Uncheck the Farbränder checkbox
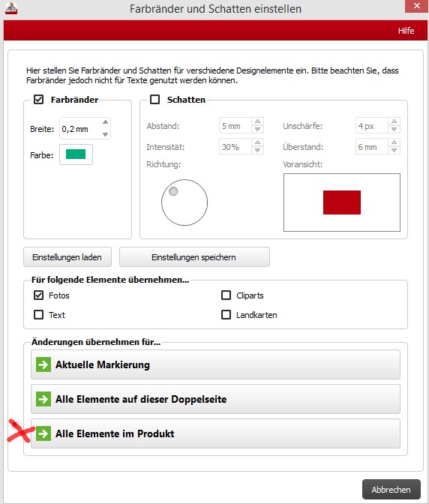Screen dimensions: 429x504 [38, 99]
